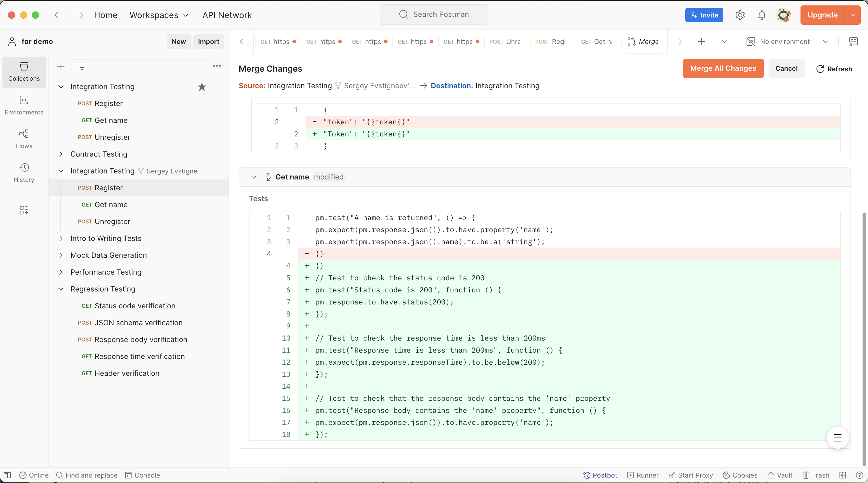This screenshot has width=868, height=483.
Task: Collapse the forked Integration Testing collection
Action: coord(61,171)
